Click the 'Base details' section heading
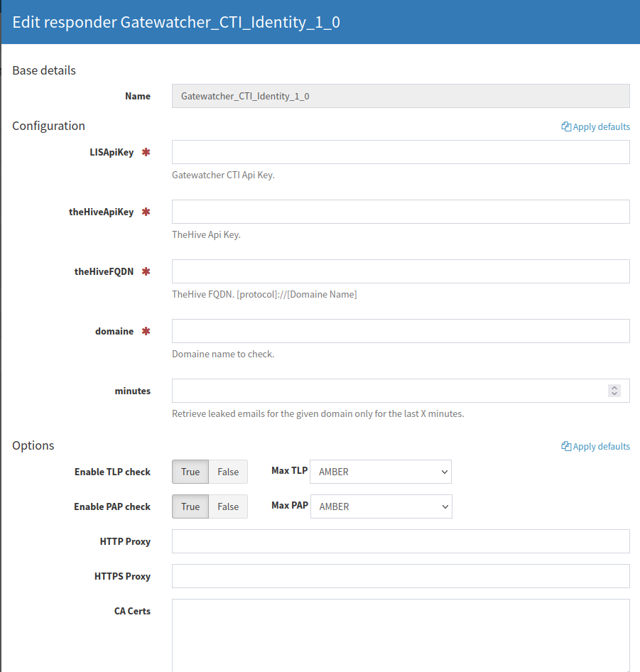The image size is (640, 672). tap(44, 70)
